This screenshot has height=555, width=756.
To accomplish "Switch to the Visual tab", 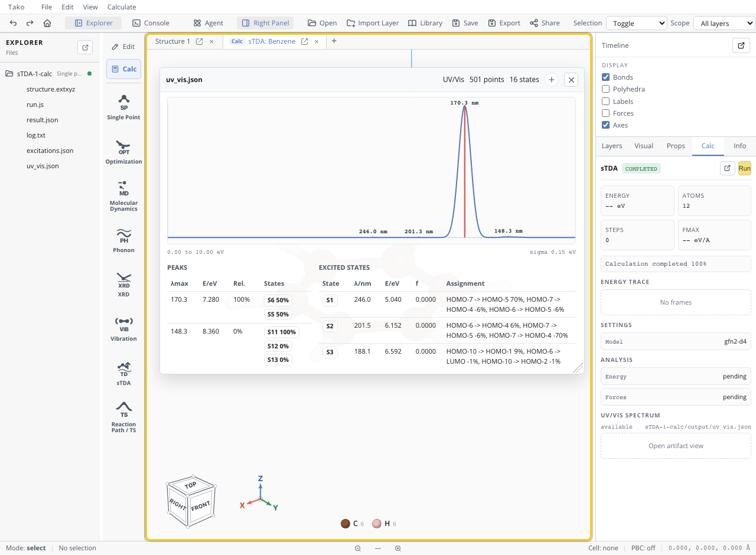I will click(644, 146).
